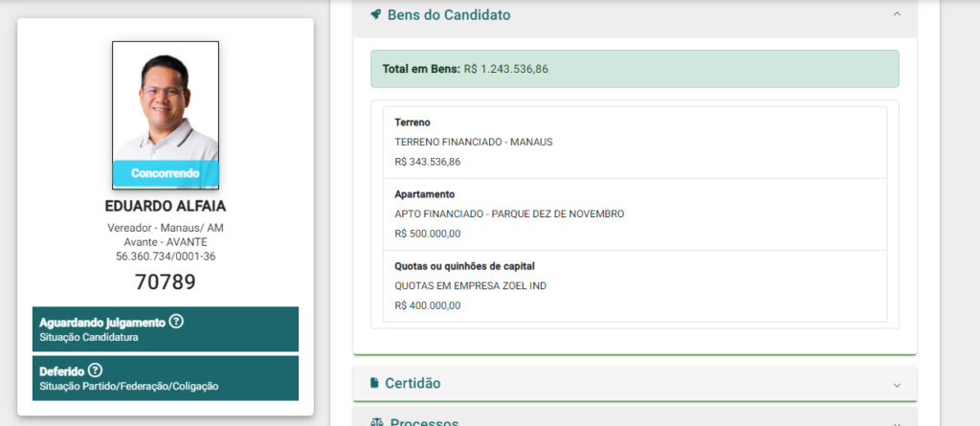Open the Processos accordion header
The height and width of the screenshot is (426, 980).
[635, 416]
